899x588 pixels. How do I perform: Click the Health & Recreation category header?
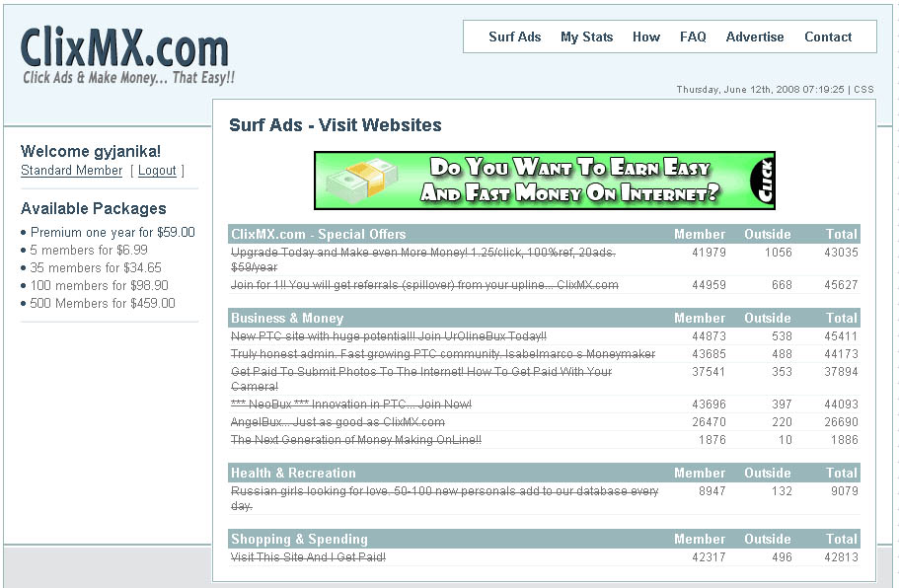coord(293,473)
